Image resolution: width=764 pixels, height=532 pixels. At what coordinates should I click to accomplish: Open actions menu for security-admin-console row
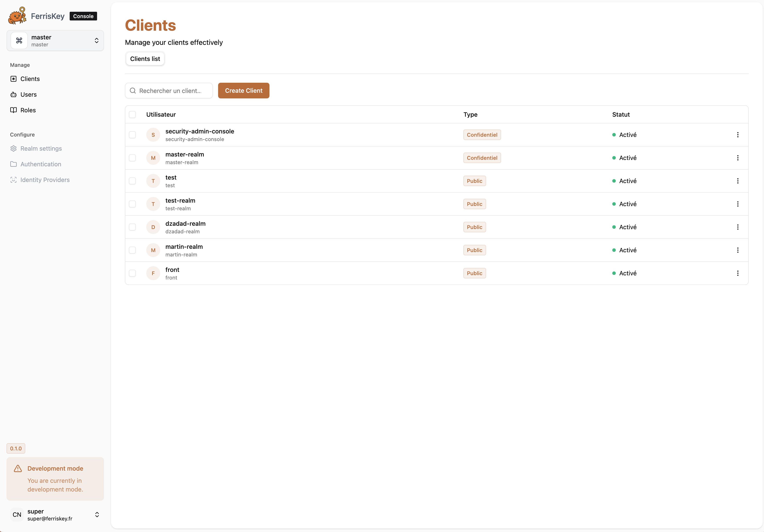point(737,135)
